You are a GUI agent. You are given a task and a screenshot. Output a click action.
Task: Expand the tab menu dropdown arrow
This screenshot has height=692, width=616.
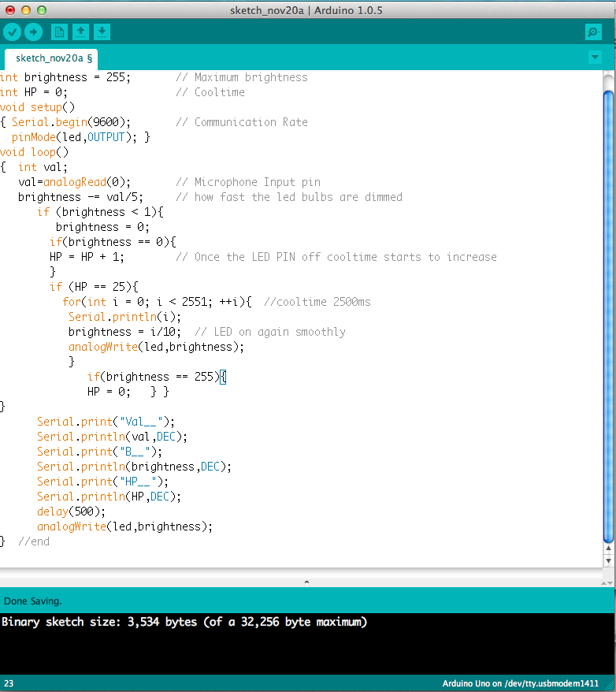(x=595, y=58)
